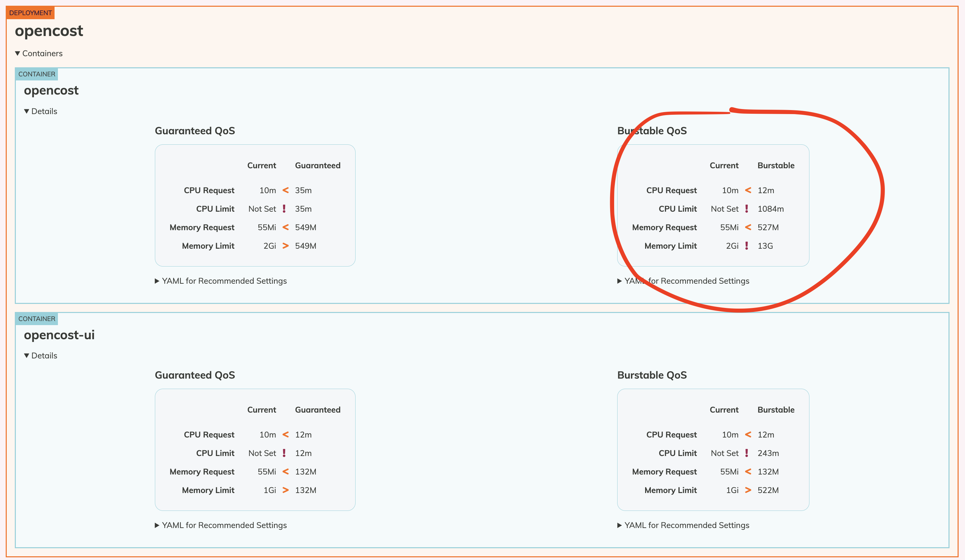Click the opencost-ui container heading
Image resolution: width=965 pixels, height=560 pixels.
59,335
